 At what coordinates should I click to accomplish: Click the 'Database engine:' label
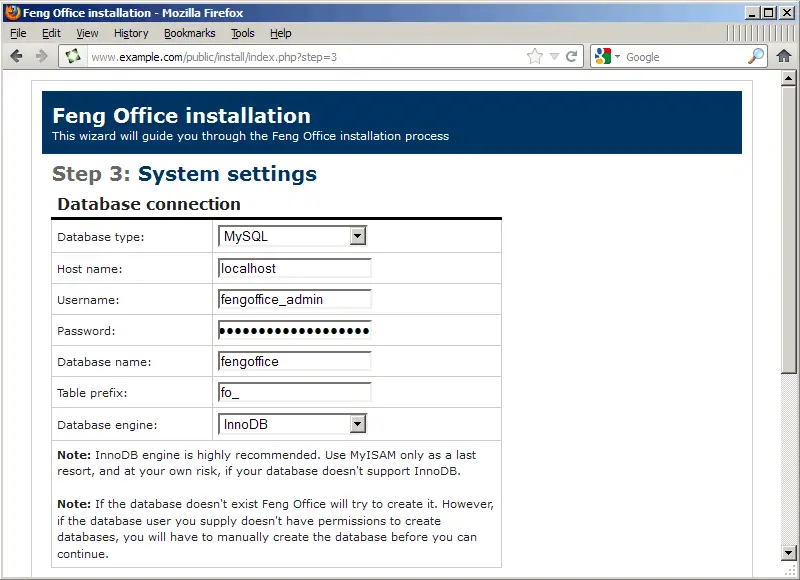pos(107,425)
